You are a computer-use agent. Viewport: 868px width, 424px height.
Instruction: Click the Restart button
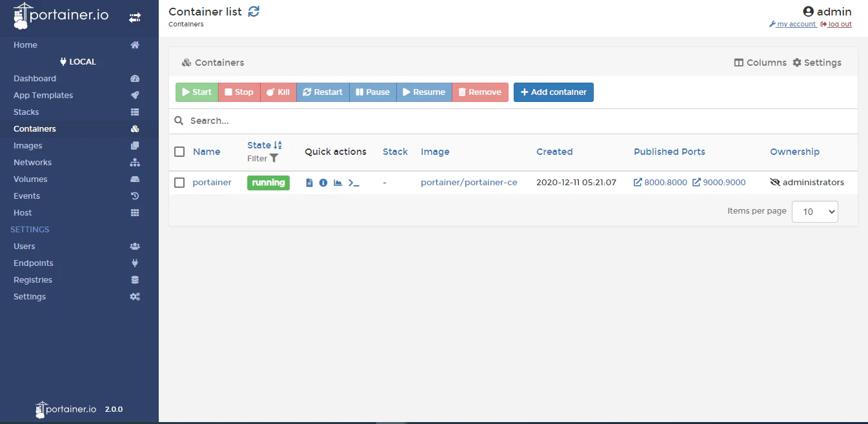click(323, 92)
